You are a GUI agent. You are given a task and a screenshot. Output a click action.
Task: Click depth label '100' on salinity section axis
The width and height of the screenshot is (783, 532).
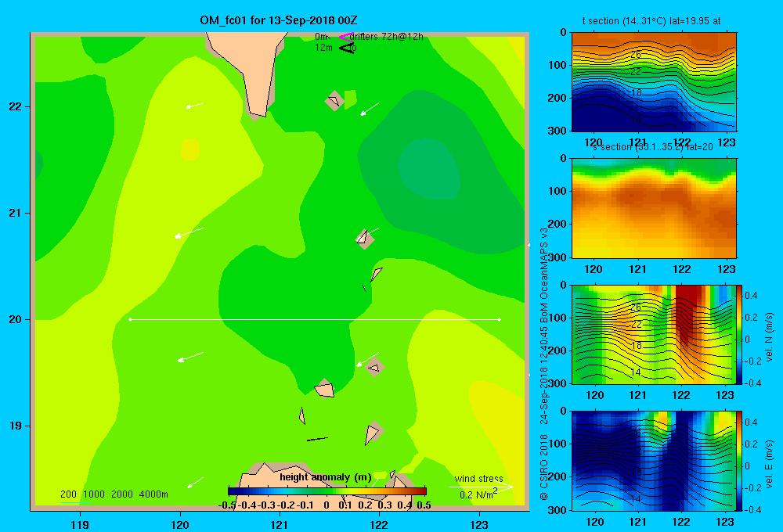(x=557, y=191)
